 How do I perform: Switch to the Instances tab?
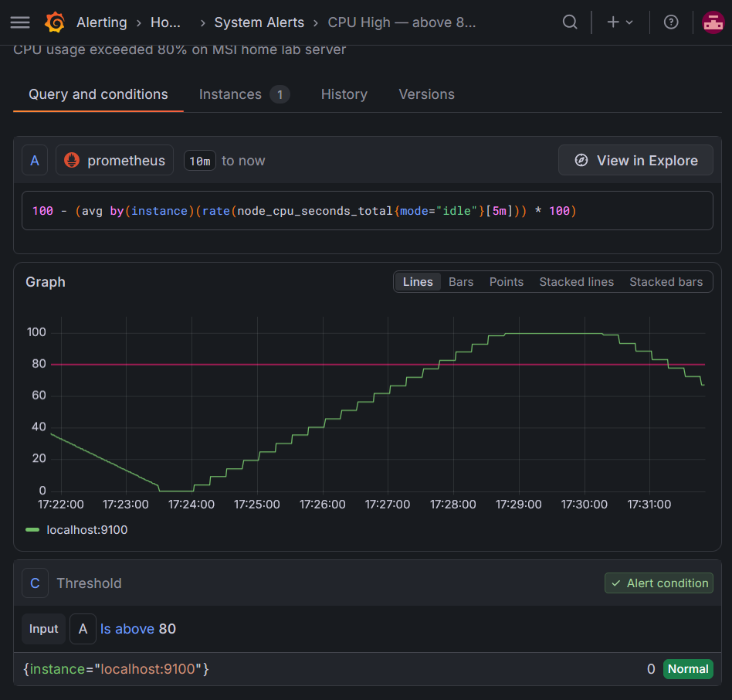click(244, 94)
